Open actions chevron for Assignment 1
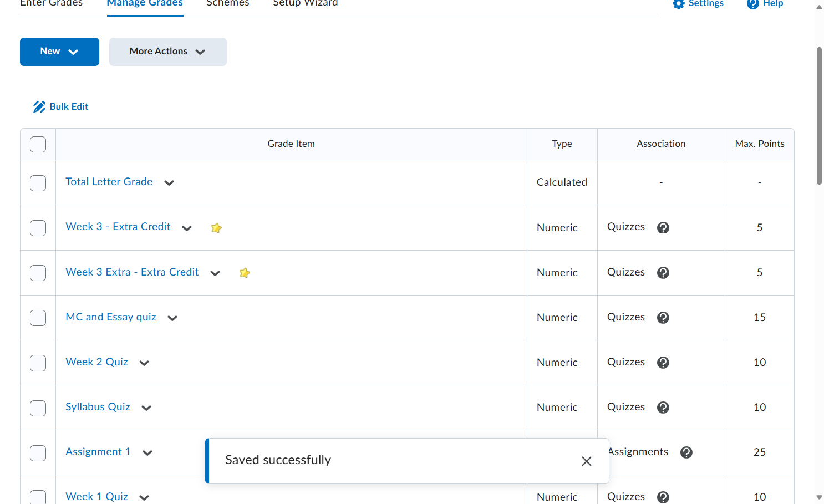This screenshot has width=824, height=504. click(147, 452)
